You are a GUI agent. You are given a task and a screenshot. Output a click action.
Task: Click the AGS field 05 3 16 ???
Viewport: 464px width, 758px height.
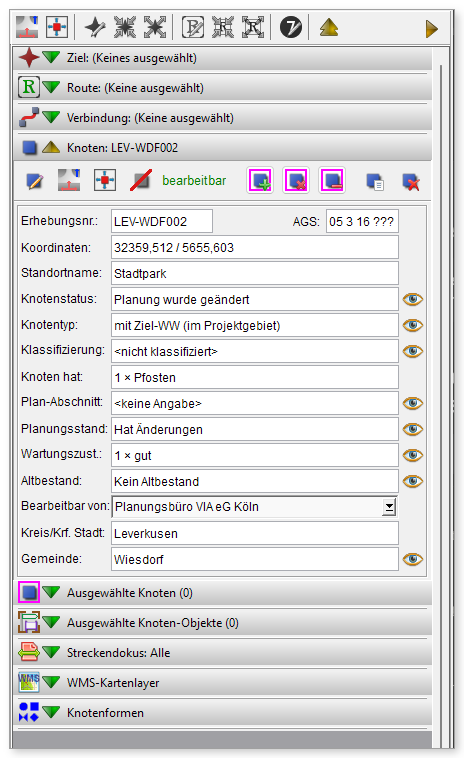pyautogui.click(x=362, y=221)
